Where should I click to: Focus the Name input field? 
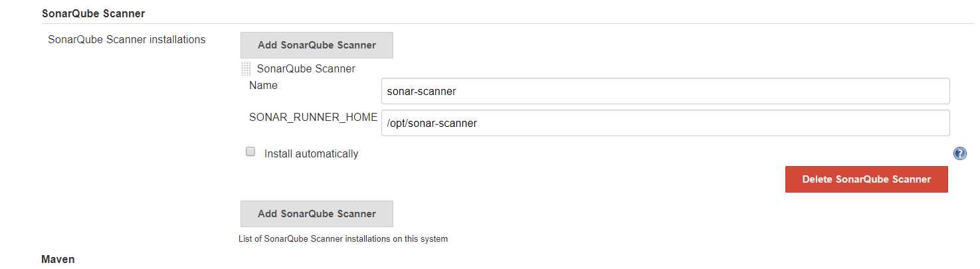(664, 92)
